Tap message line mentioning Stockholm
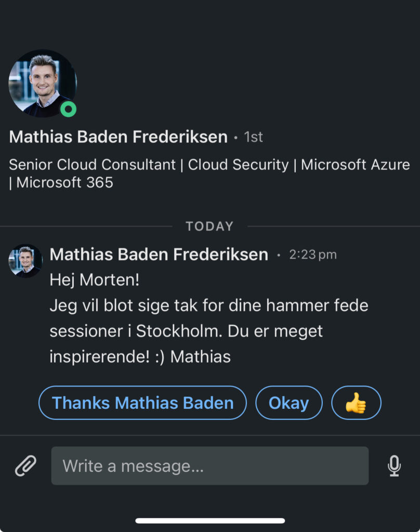 [186, 331]
